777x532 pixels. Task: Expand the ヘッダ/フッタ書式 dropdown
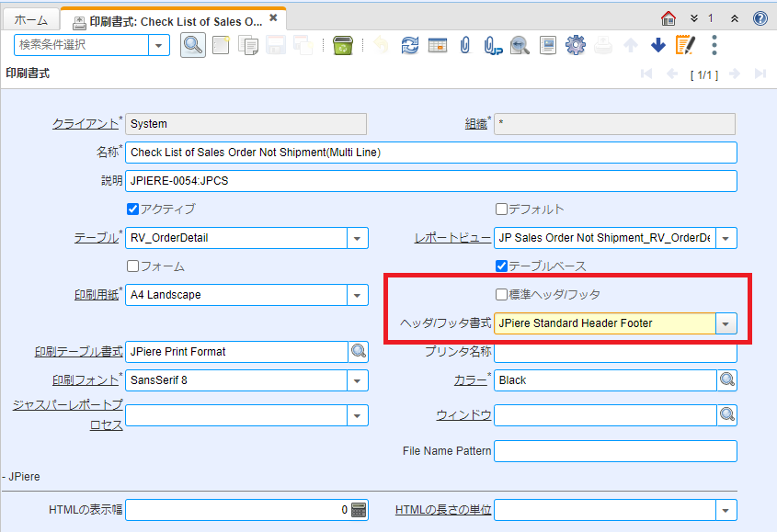tap(724, 323)
